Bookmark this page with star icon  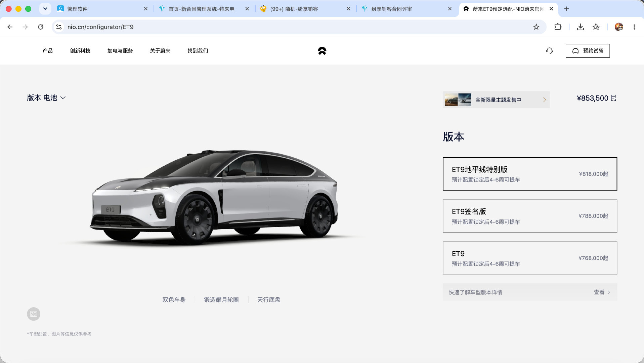tap(536, 27)
